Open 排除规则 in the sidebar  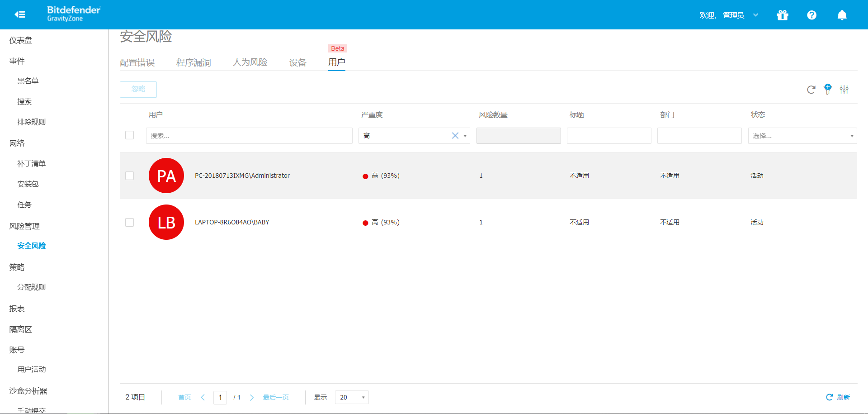pos(32,122)
